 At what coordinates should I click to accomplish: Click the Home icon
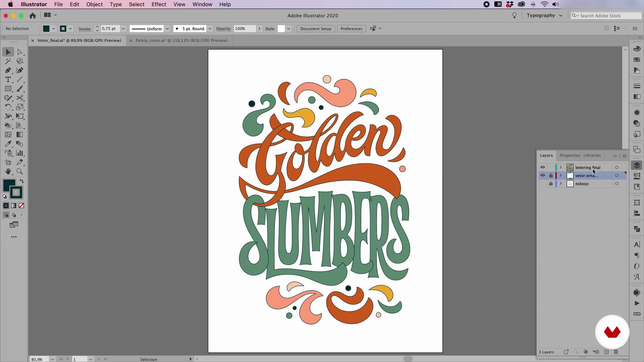point(33,15)
